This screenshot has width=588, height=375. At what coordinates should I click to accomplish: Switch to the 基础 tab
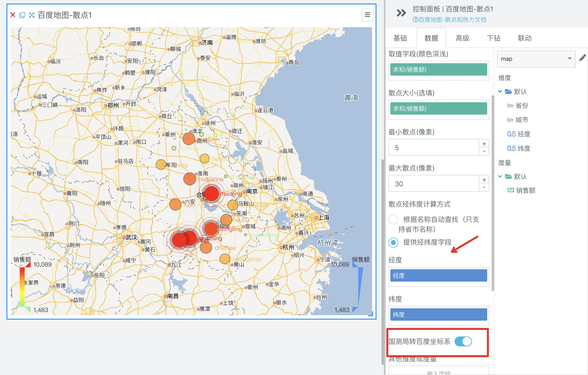[400, 38]
